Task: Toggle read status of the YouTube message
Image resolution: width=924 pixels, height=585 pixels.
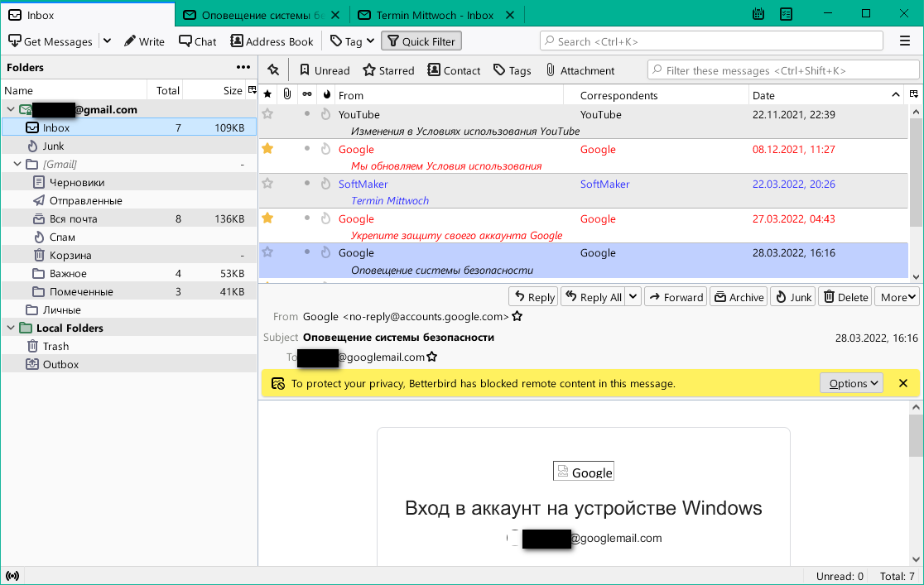Action: [x=307, y=113]
